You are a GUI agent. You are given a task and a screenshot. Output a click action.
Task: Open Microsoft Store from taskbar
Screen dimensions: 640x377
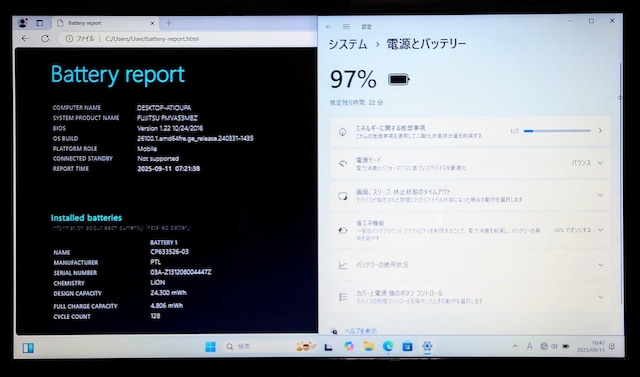point(407,346)
